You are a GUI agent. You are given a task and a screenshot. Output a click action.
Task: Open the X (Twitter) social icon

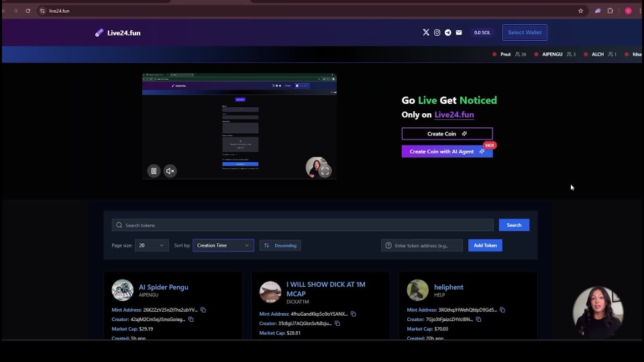[x=426, y=32]
